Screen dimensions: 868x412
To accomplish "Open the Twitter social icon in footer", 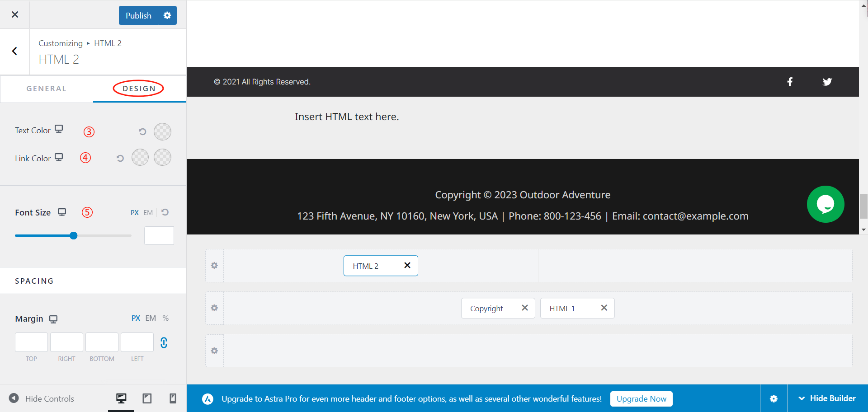I will coord(827,82).
